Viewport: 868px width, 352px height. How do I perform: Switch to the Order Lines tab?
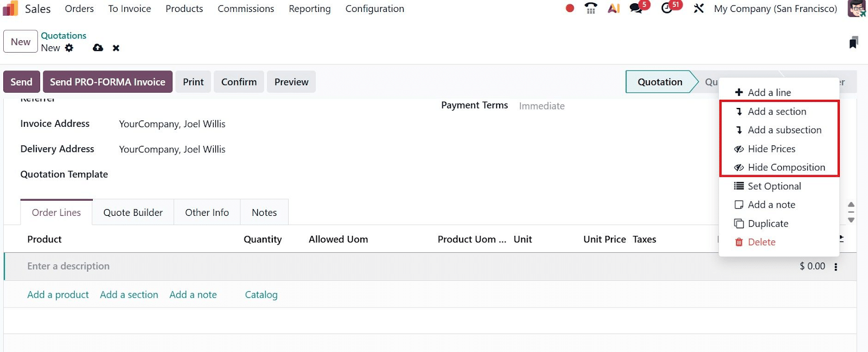coord(56,213)
